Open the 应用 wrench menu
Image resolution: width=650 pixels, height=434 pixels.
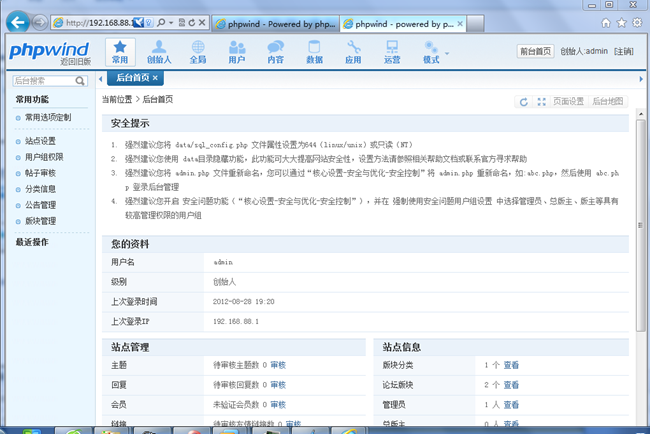[x=353, y=52]
